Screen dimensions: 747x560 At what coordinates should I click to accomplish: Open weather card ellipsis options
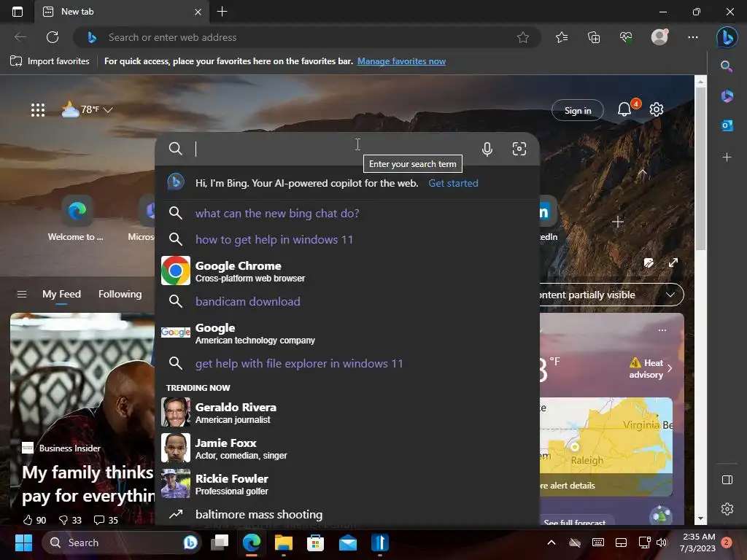click(662, 330)
